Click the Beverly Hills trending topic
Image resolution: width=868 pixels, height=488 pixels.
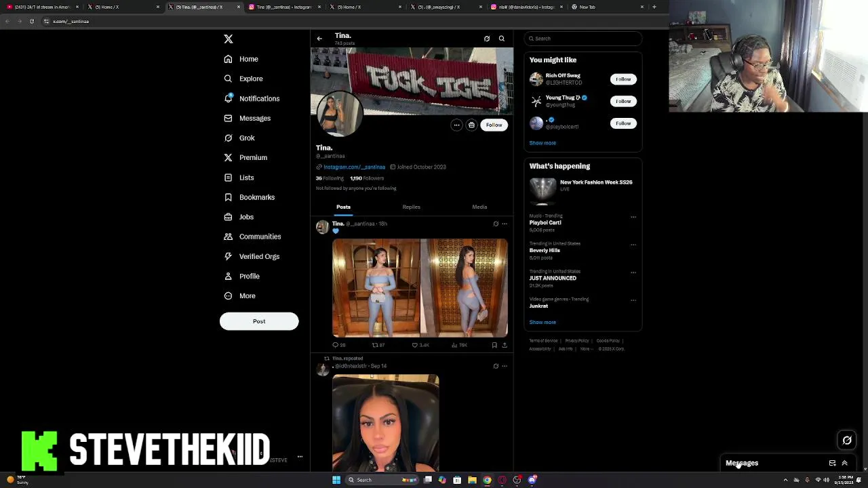[x=545, y=250]
